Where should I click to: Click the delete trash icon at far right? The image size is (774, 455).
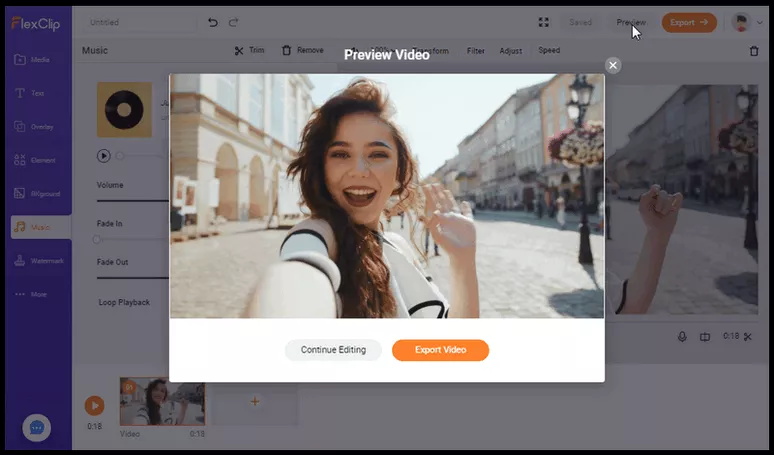tap(754, 51)
